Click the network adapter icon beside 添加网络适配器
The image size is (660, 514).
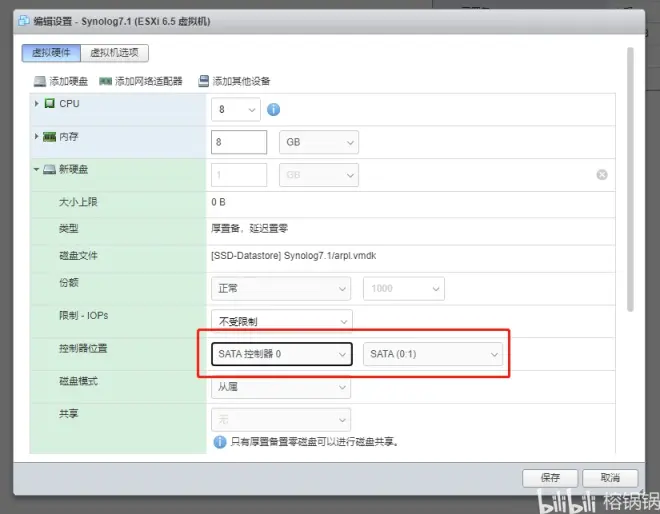pos(105,81)
